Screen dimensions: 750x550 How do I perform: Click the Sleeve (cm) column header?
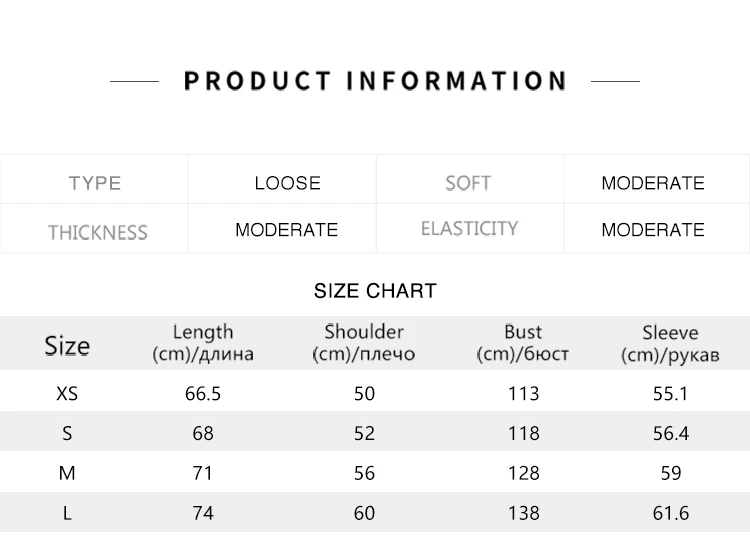pos(670,342)
